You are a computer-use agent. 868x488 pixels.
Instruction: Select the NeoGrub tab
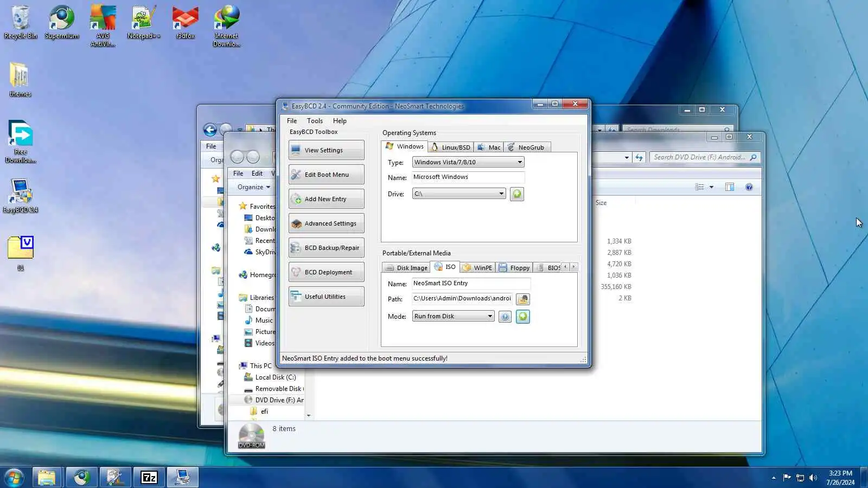(x=526, y=147)
